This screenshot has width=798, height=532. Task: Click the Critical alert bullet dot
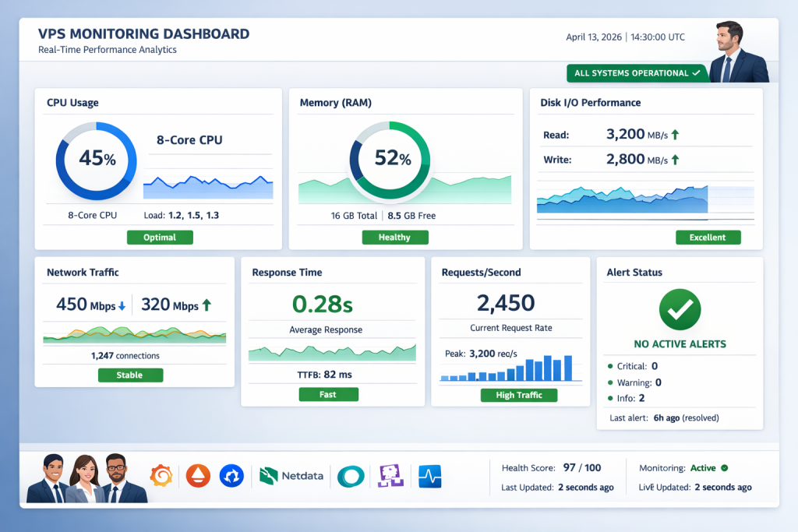pos(610,366)
